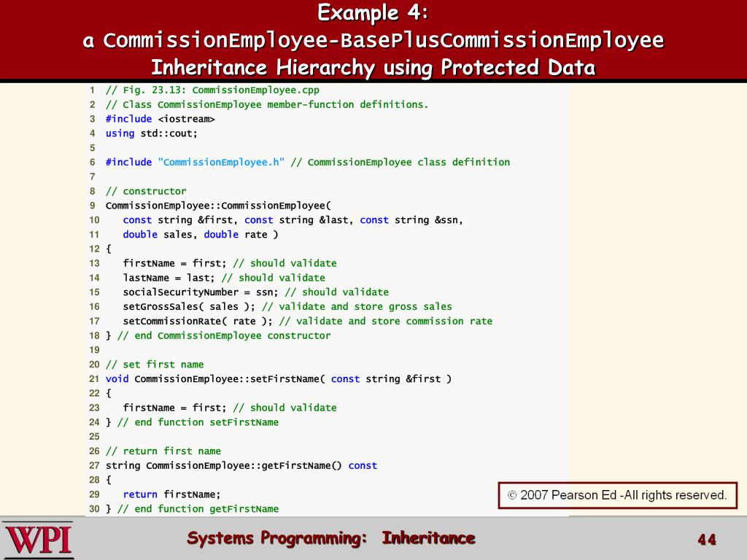747x560 pixels.
Task: Click the WPI logo
Action: coord(38,540)
